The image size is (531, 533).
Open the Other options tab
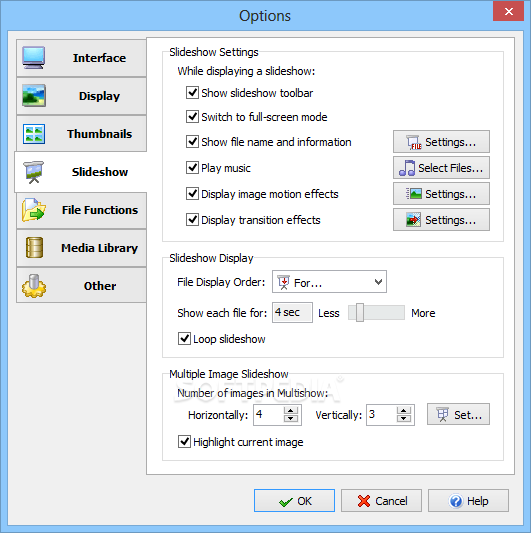point(81,285)
